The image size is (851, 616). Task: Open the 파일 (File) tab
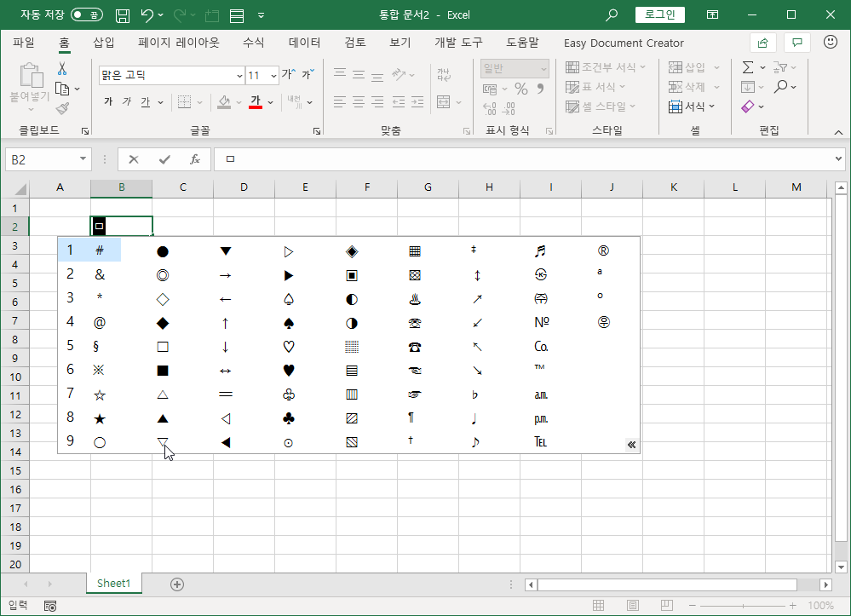23,43
